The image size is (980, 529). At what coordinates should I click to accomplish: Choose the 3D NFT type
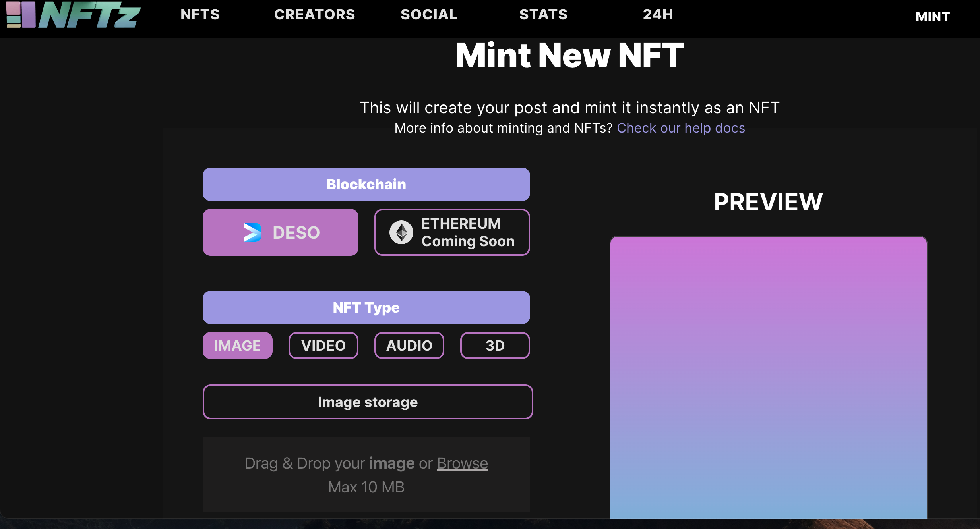[x=495, y=346]
